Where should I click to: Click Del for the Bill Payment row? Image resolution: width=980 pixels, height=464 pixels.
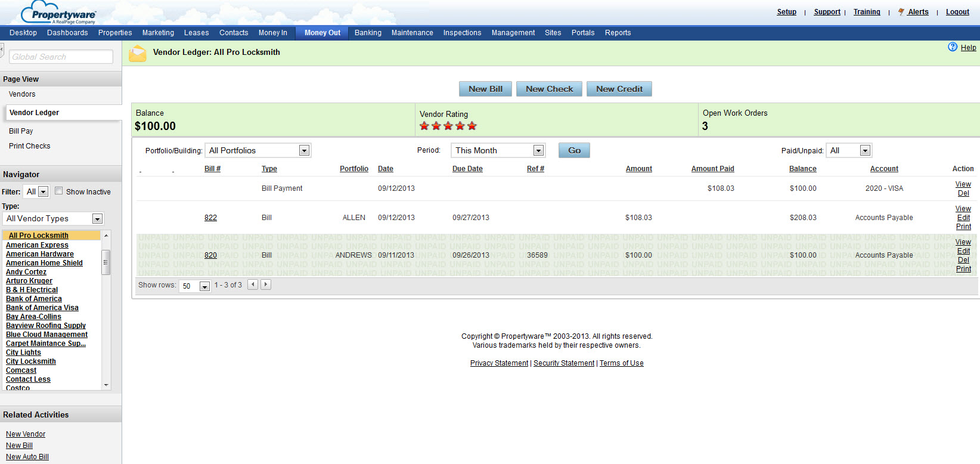pyautogui.click(x=963, y=193)
